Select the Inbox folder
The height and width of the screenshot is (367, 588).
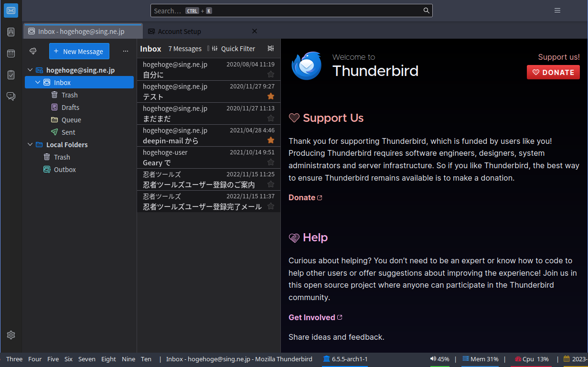(x=79, y=82)
